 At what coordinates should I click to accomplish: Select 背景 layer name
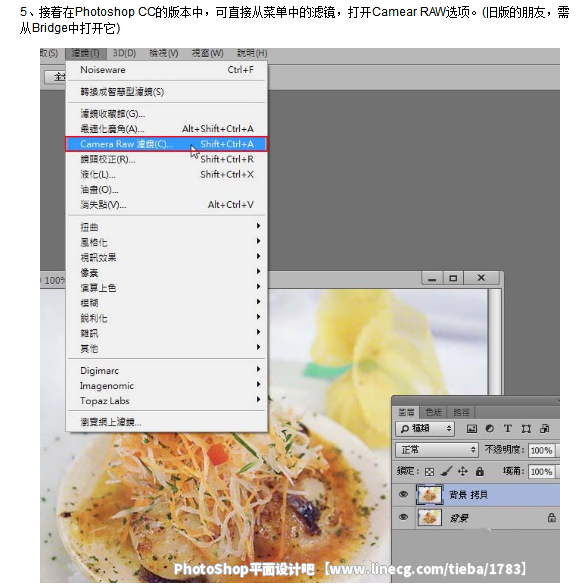(x=459, y=518)
